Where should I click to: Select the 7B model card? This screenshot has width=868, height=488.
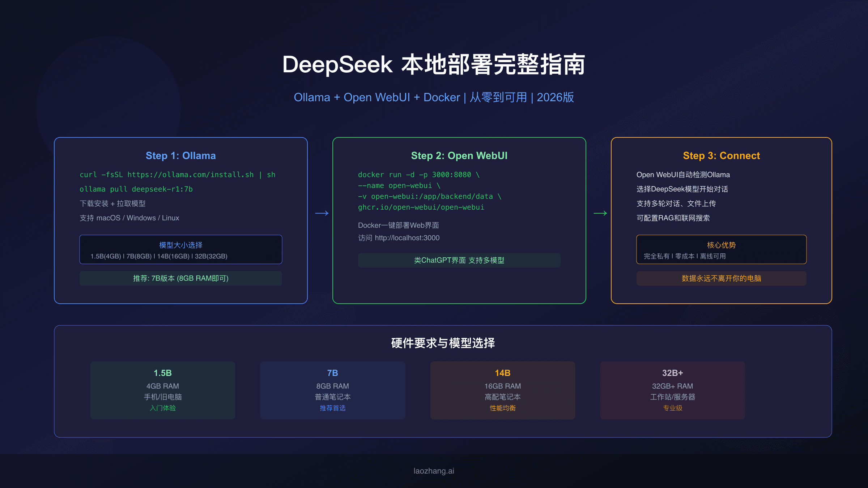pos(332,390)
